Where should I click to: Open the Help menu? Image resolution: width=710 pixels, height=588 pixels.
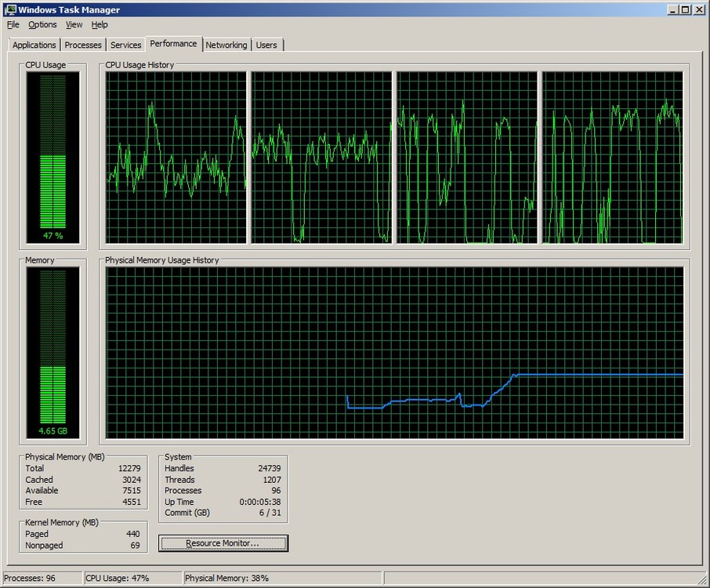(100, 24)
